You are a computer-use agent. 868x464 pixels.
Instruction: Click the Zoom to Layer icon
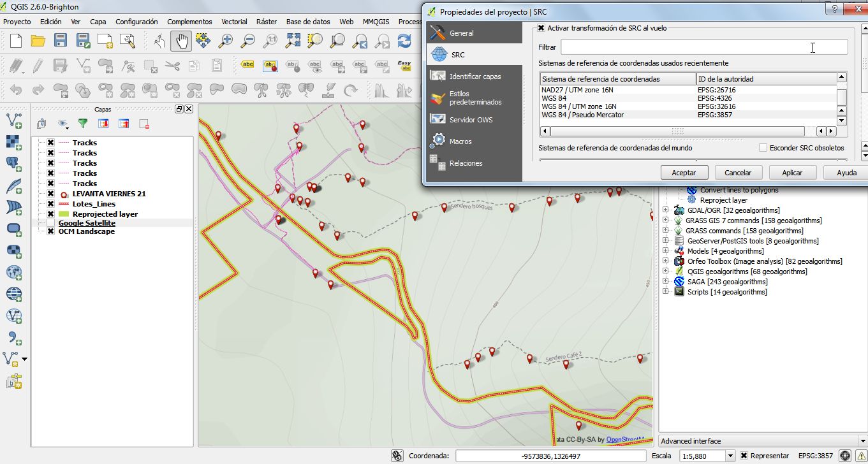337,41
